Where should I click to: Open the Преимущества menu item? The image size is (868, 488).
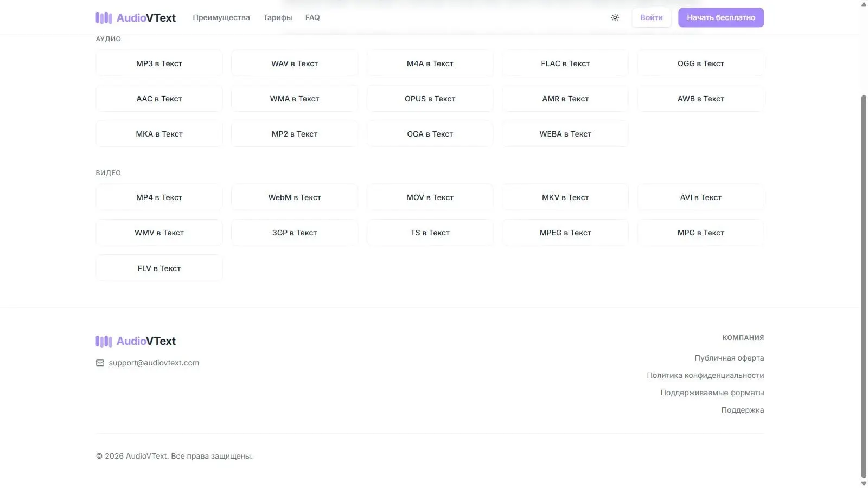click(221, 17)
